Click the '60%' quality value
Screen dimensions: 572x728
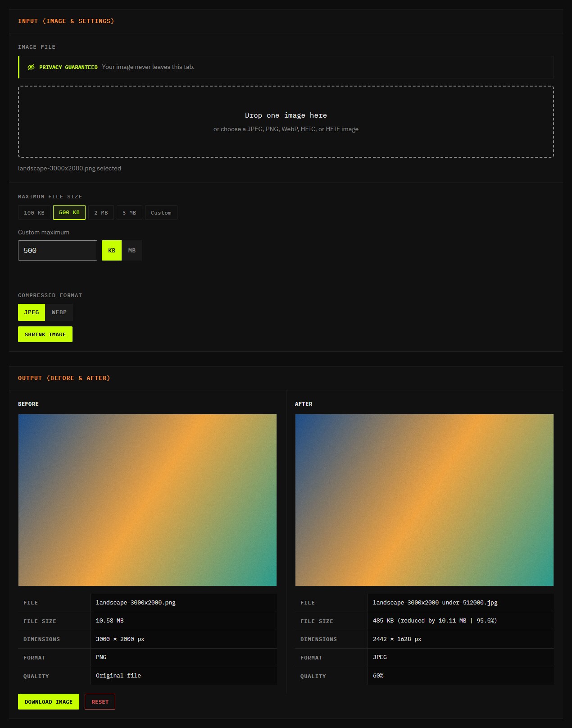tap(378, 676)
